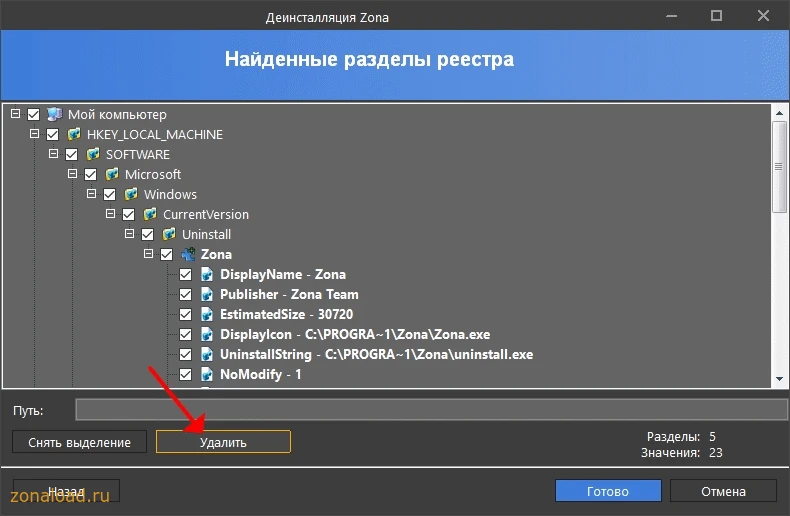Viewport: 790px width, 516px height.
Task: Click the Снять выделение button
Action: 80,442
